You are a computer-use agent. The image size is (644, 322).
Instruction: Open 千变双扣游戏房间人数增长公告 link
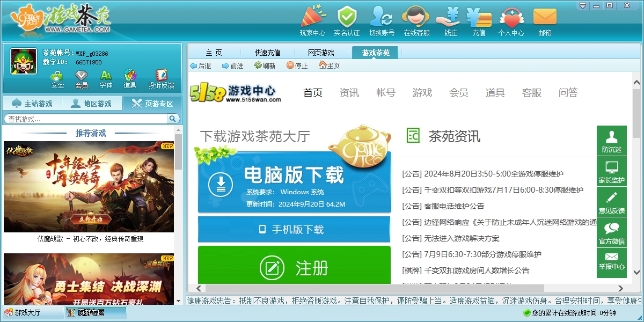tap(466, 270)
